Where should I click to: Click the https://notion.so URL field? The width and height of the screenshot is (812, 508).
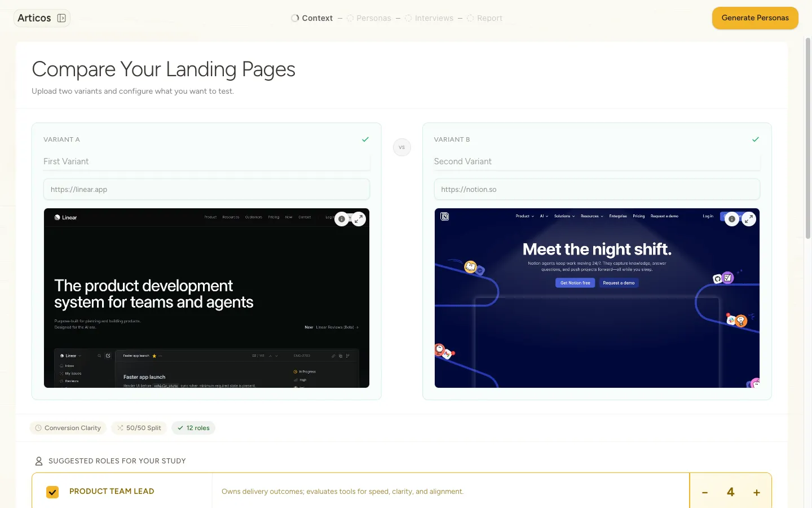597,189
